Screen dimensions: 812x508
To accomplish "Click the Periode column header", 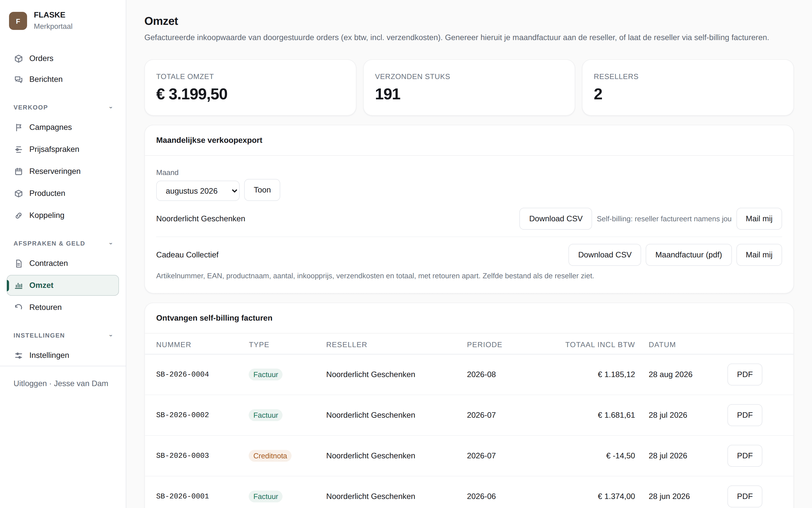I will tap(484, 345).
